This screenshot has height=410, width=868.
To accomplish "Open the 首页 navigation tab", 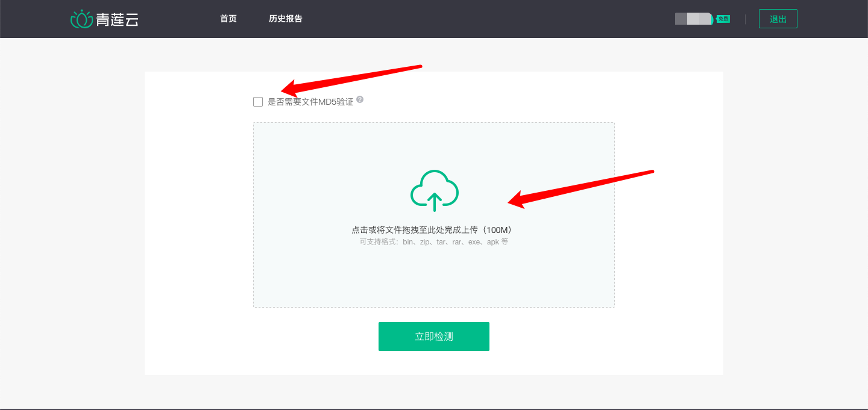I will pyautogui.click(x=228, y=19).
